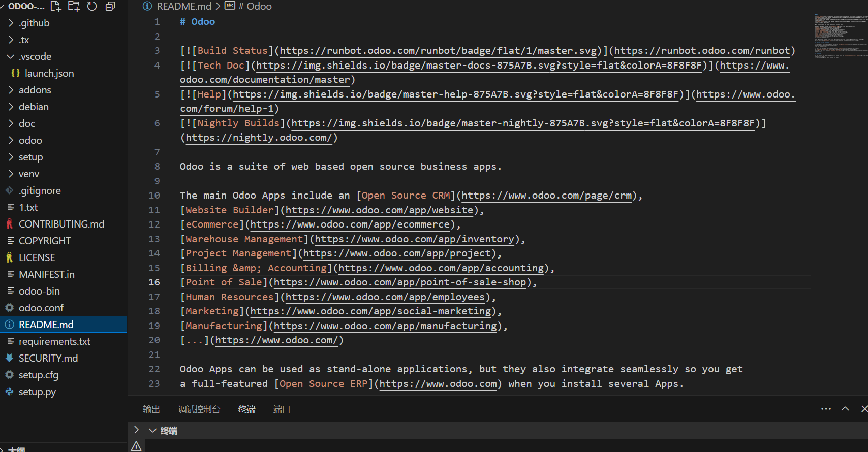Image resolution: width=868 pixels, height=452 pixels.
Task: Click the right chevron beside 终端 section
Action: (136, 430)
